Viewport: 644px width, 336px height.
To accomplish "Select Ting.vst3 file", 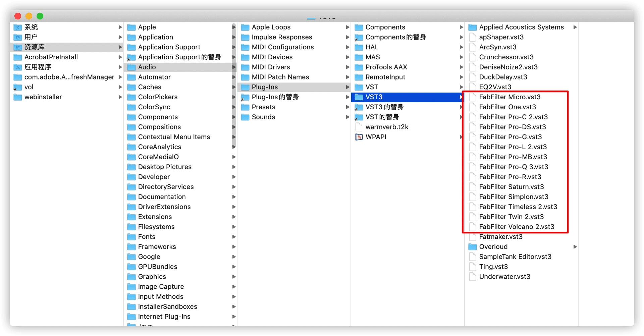I will click(x=493, y=267).
